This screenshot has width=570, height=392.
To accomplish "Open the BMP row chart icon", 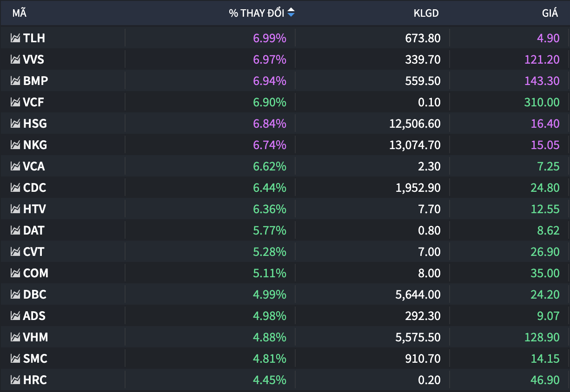I will 15,81.
